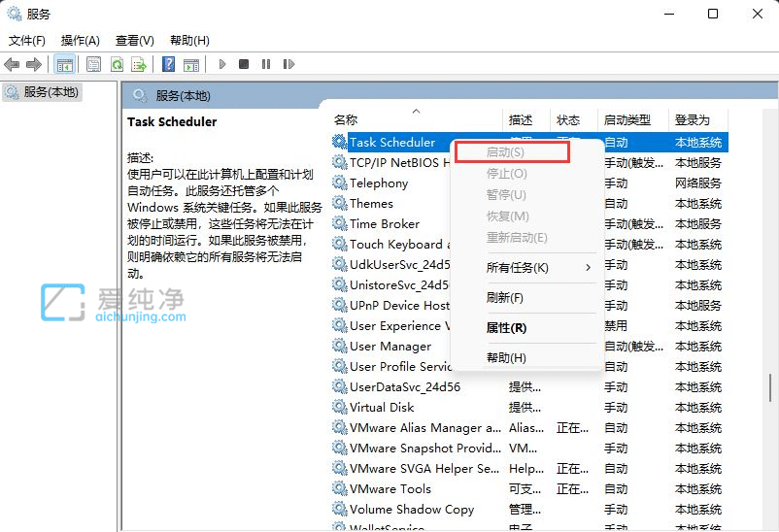Open the 帮助(H) menu in menu bar
The width and height of the screenshot is (779, 532).
click(189, 40)
